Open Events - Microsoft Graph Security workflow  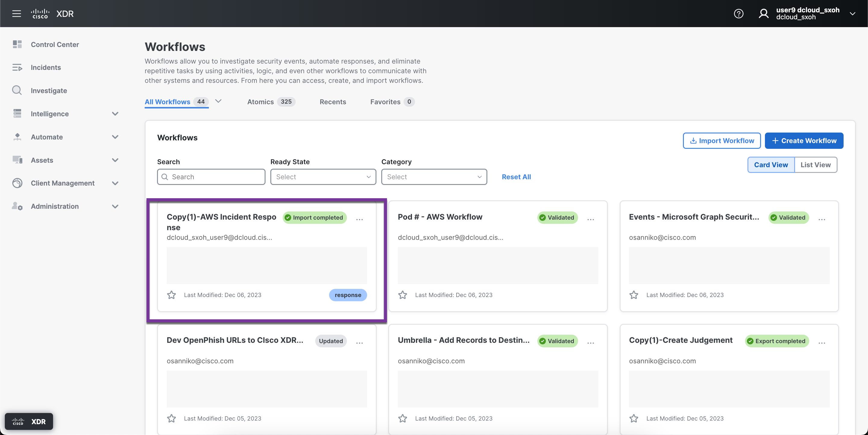(694, 217)
